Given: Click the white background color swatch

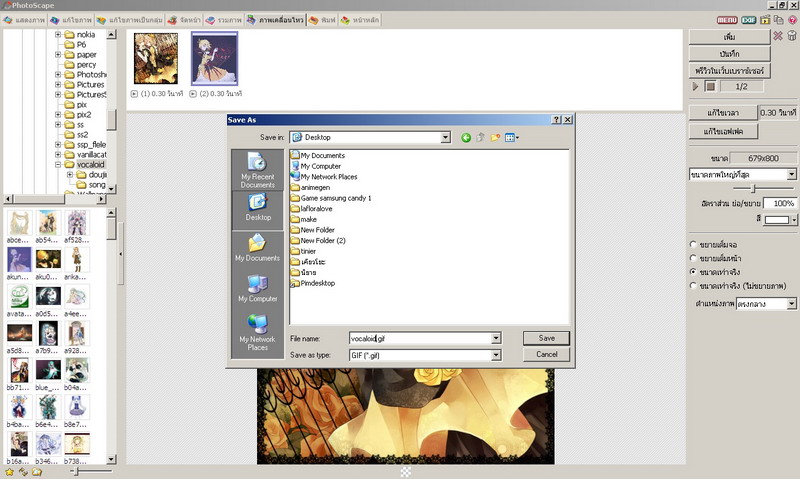Looking at the screenshot, I should pos(777,219).
